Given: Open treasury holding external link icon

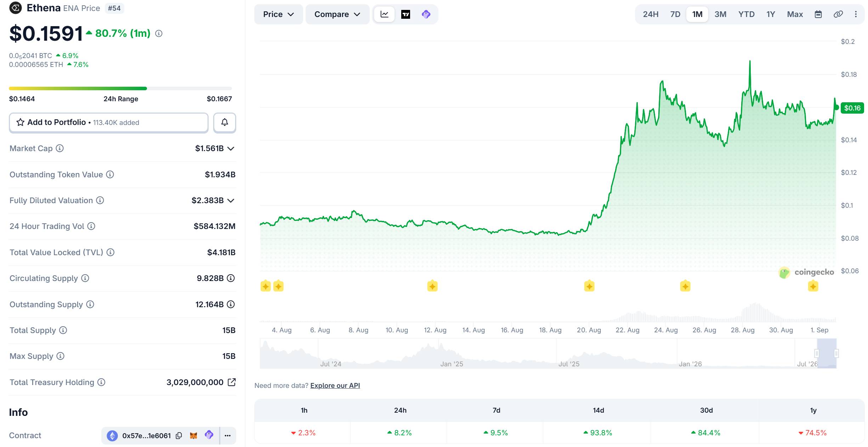Looking at the screenshot, I should coord(232,382).
